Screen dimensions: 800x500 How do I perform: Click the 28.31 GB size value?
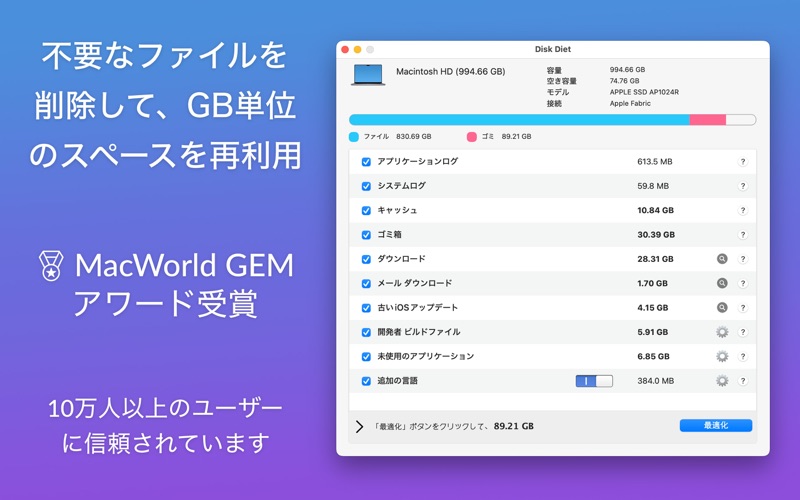click(655, 259)
